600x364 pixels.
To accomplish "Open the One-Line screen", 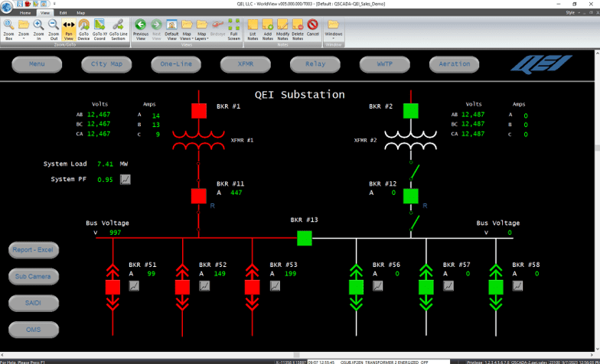I will (x=176, y=64).
